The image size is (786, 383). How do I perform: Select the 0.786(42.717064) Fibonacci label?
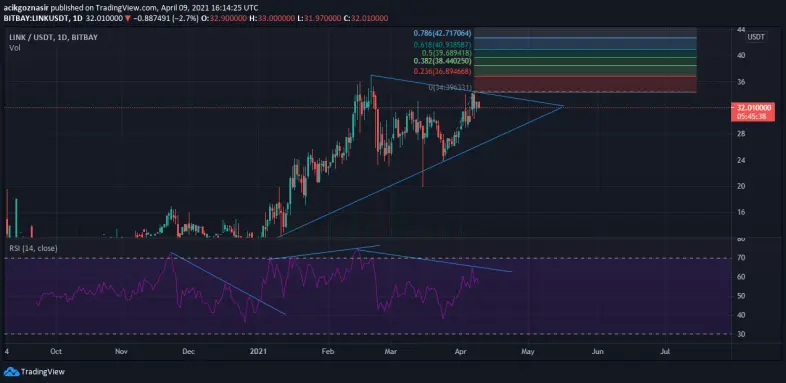click(442, 33)
